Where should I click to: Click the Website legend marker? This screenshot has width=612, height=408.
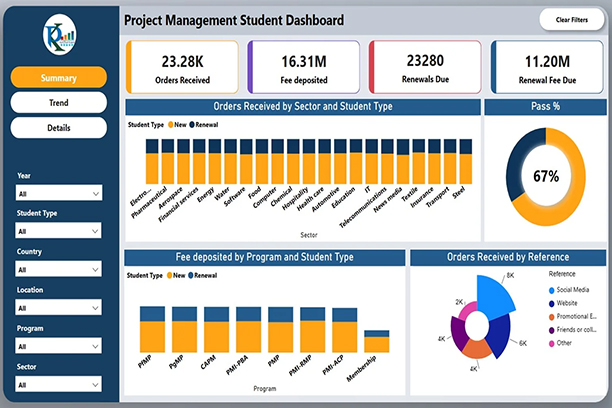(553, 302)
